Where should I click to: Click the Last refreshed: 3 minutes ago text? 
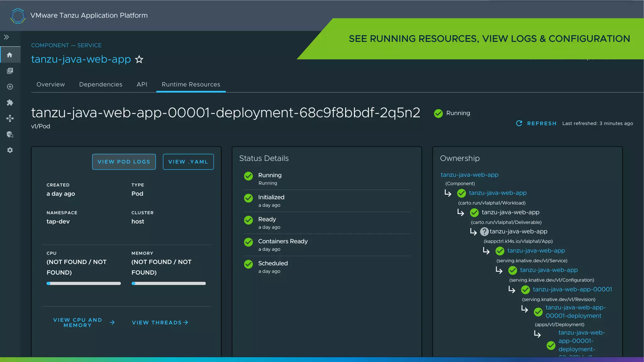(x=597, y=123)
